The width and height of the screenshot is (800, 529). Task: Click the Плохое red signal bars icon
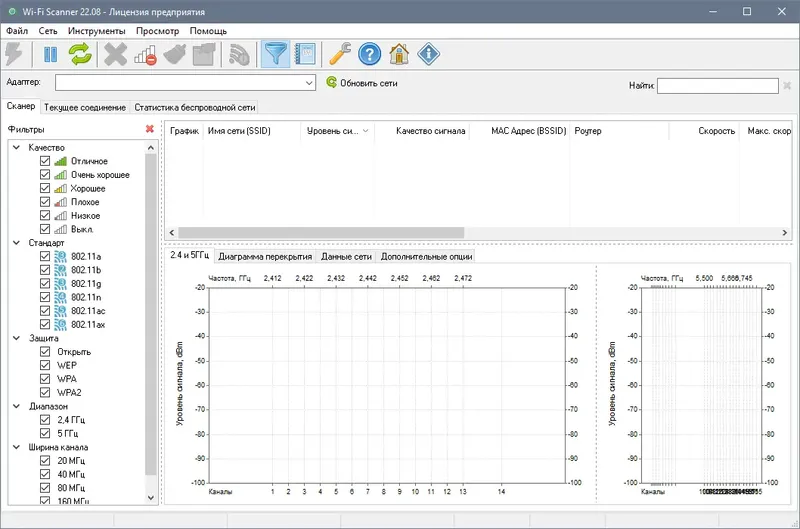coord(60,202)
